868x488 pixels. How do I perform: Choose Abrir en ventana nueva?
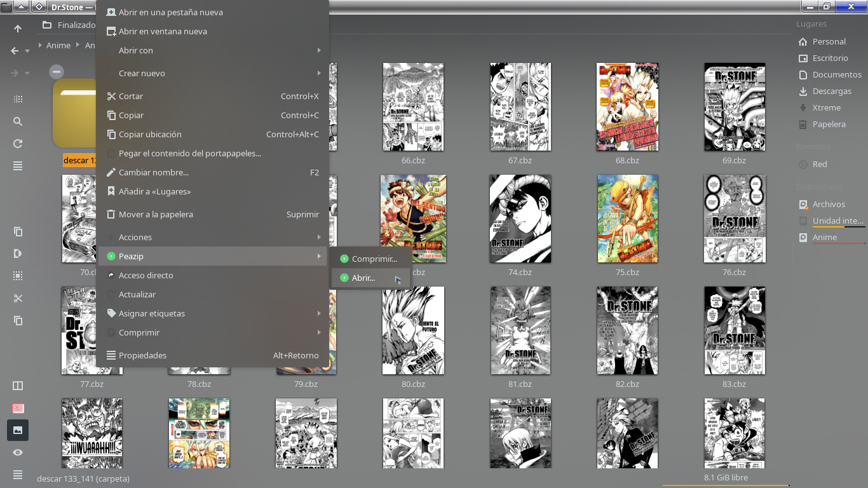pos(213,31)
